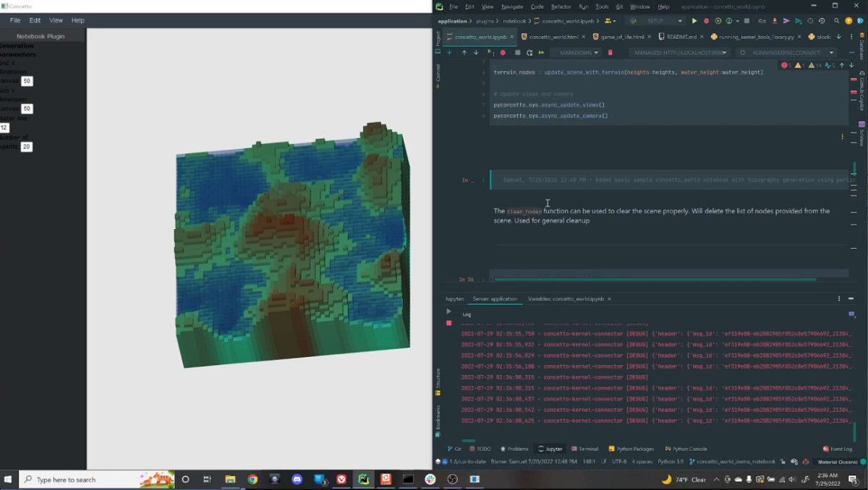Open the Terminal tool window
Screen dimensions: 868x490
pyautogui.click(x=584, y=449)
